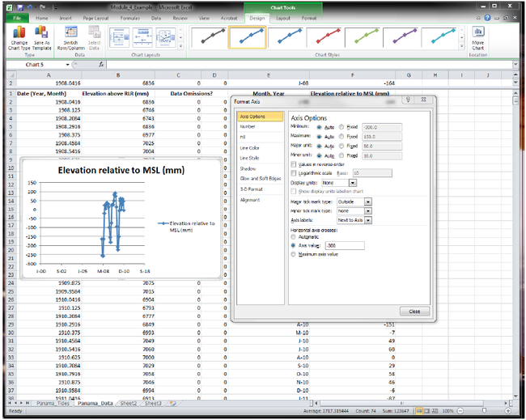Image resolution: width=526 pixels, height=420 pixels.
Task: Click the Move Chart icon
Action: click(x=478, y=36)
